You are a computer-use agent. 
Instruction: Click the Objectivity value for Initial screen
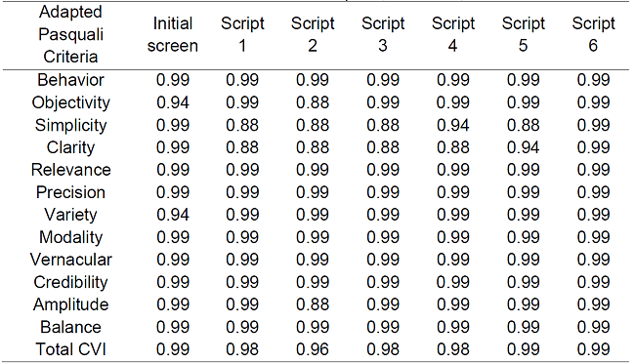pyautogui.click(x=173, y=102)
